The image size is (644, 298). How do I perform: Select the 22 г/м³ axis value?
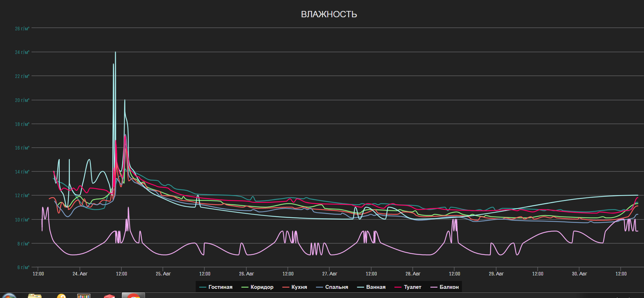[x=22, y=76]
